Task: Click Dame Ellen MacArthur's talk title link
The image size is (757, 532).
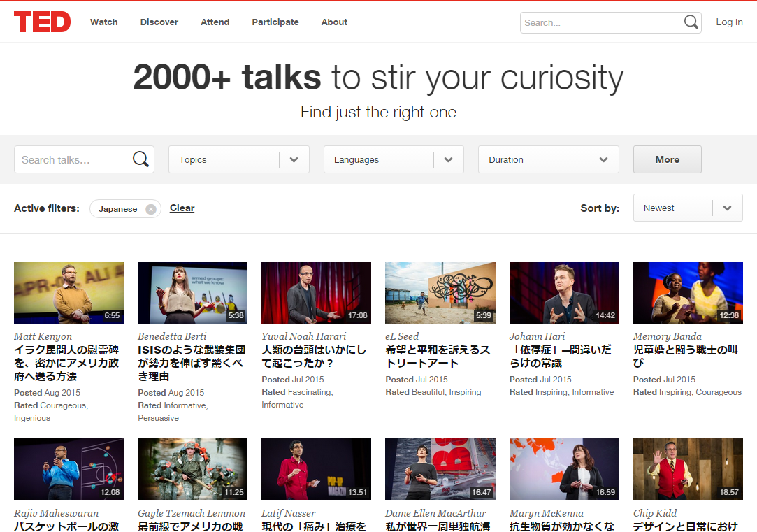Action: pos(438,526)
